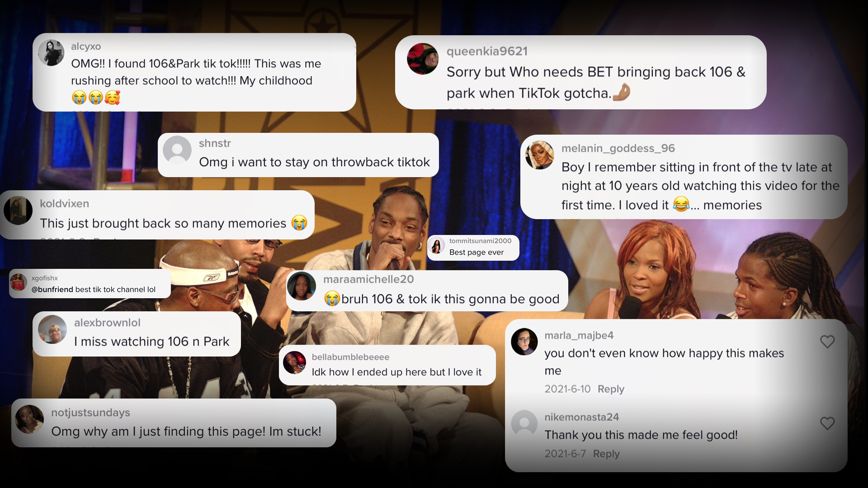Select the melanin_goddess_96 username

(618, 148)
